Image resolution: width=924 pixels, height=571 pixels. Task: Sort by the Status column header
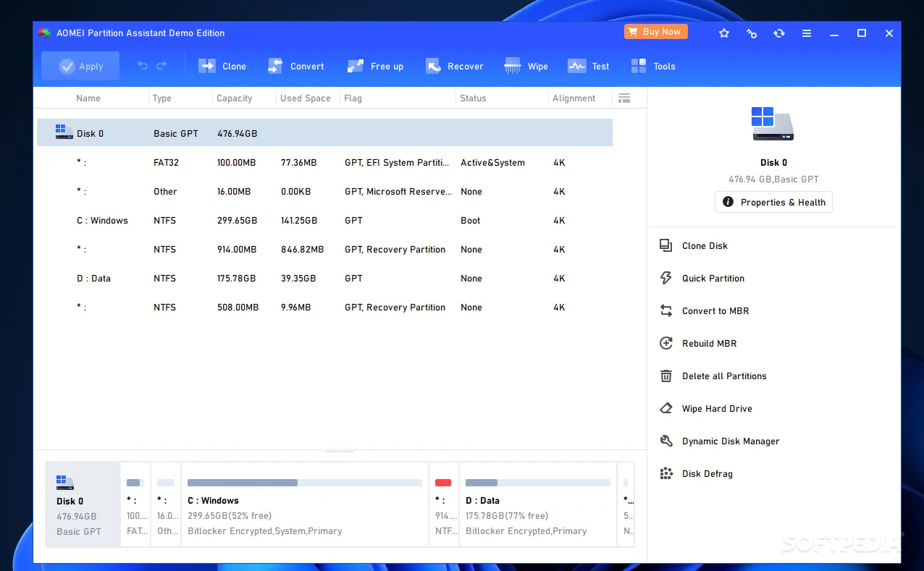click(x=473, y=98)
